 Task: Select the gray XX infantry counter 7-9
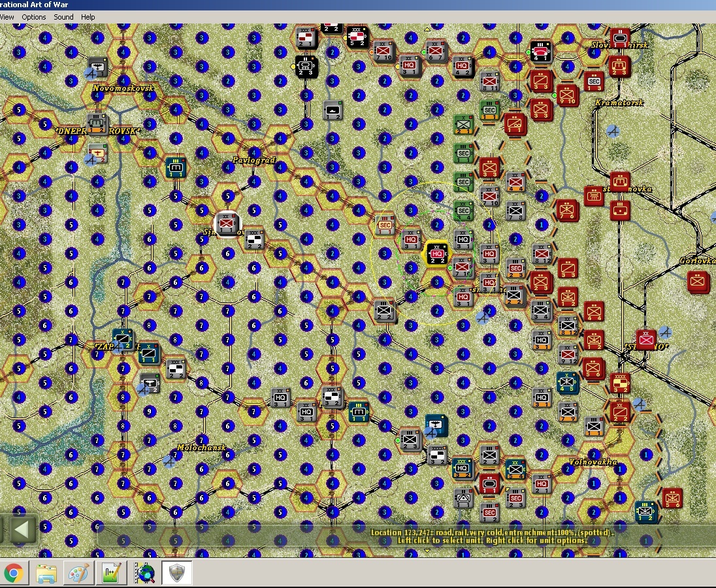tap(568, 412)
